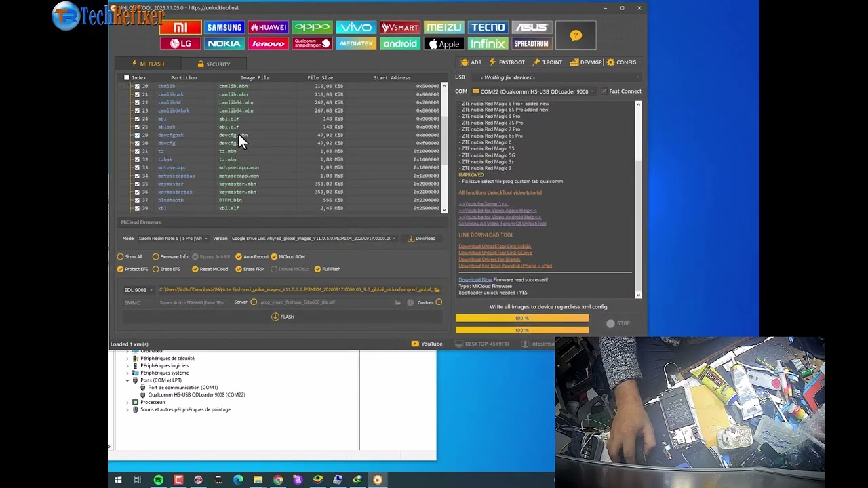Image resolution: width=868 pixels, height=488 pixels.
Task: Select the Huawei brand logo
Action: (x=269, y=27)
